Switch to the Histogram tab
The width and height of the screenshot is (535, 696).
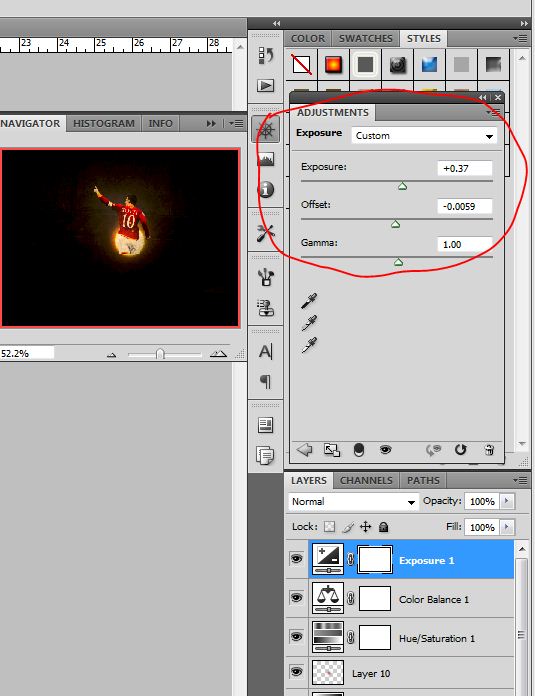click(x=104, y=123)
